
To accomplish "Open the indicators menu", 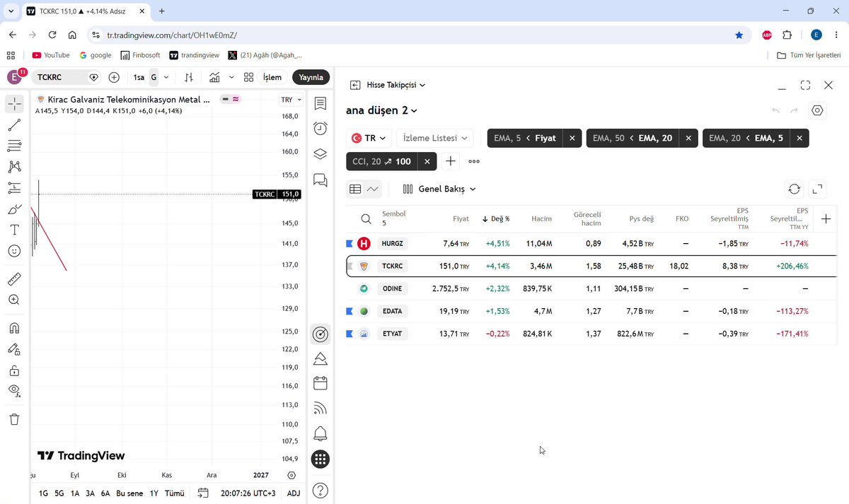I will click(x=214, y=77).
